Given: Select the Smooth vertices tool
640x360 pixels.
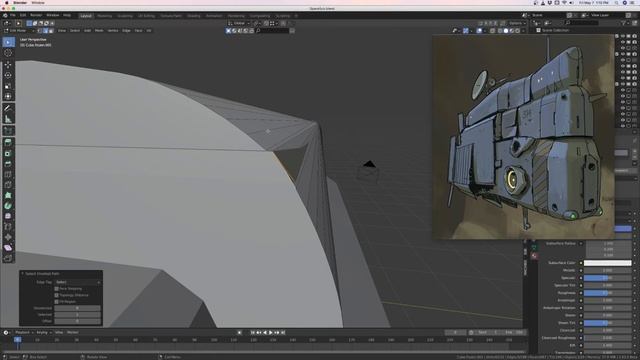Looking at the screenshot, I should coord(8,216).
